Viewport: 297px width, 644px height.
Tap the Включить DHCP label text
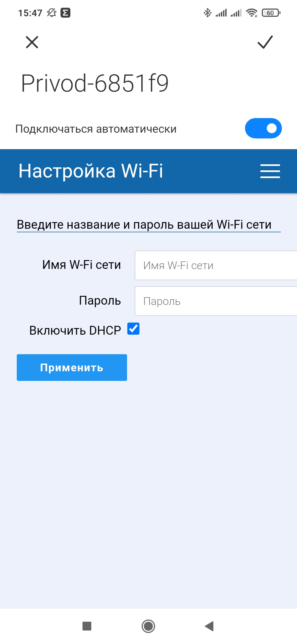click(75, 330)
